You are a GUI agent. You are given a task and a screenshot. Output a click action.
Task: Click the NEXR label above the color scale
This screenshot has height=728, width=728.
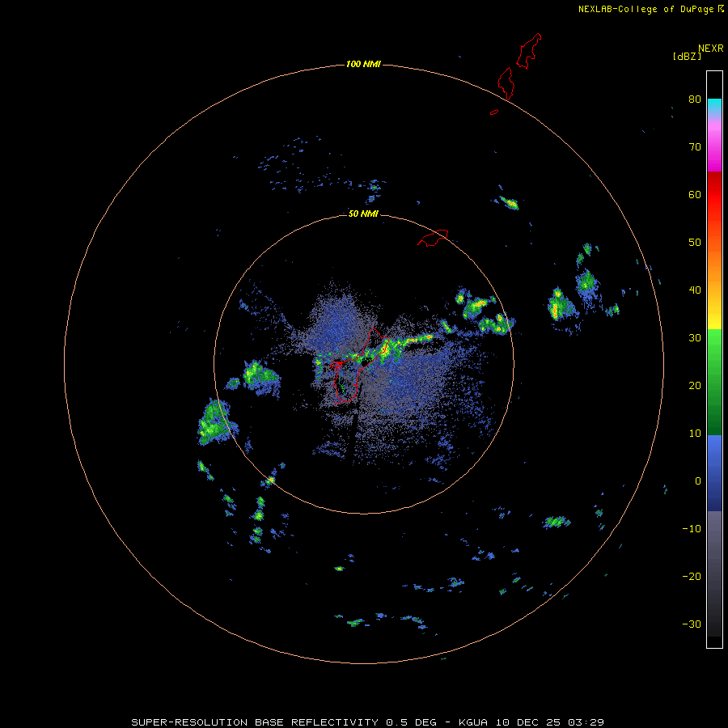click(x=710, y=49)
